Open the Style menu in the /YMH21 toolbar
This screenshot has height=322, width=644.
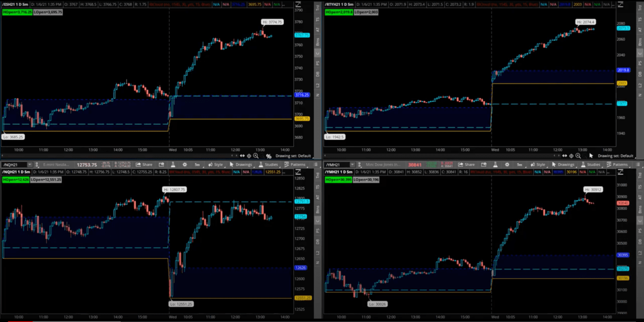[x=538, y=164]
